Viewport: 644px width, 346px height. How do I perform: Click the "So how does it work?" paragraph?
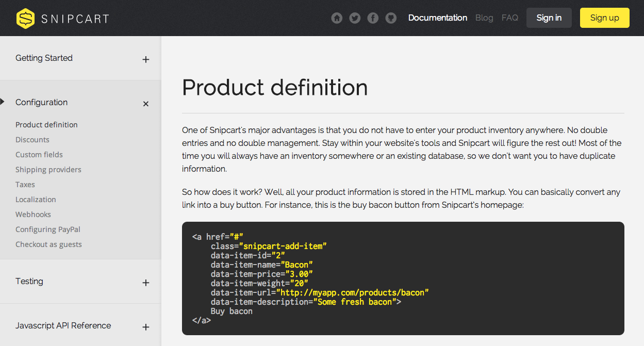(x=401, y=199)
